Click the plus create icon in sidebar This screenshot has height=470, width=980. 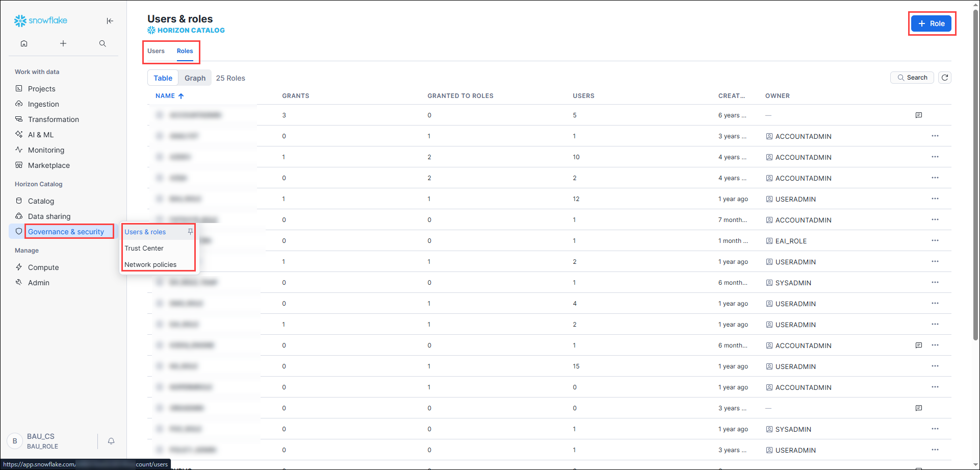tap(63, 43)
